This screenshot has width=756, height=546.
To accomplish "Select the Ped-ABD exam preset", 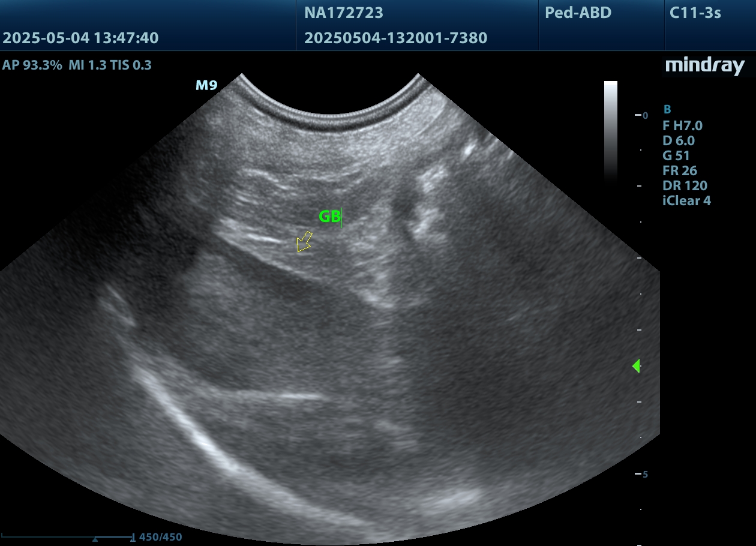I will [x=578, y=13].
